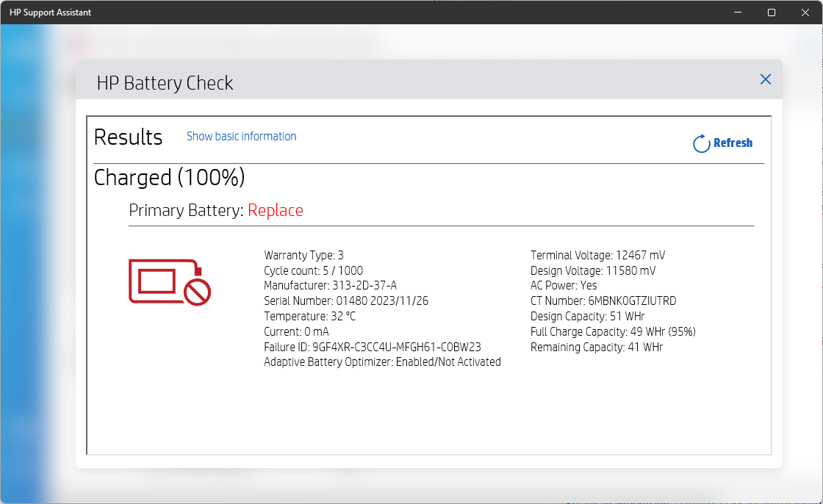Open basic information view via the link

241,136
